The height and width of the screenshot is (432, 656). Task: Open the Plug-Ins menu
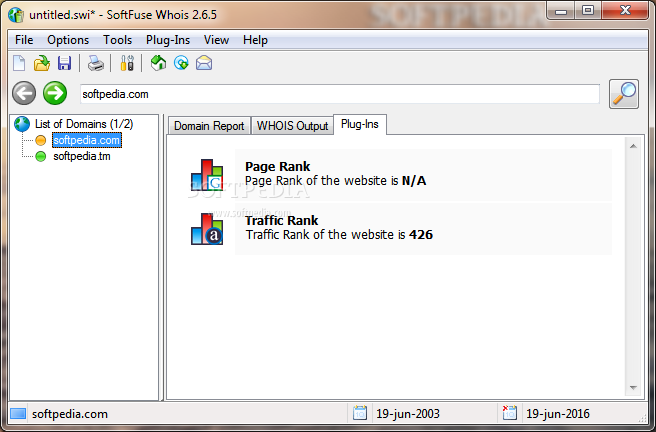click(x=168, y=40)
